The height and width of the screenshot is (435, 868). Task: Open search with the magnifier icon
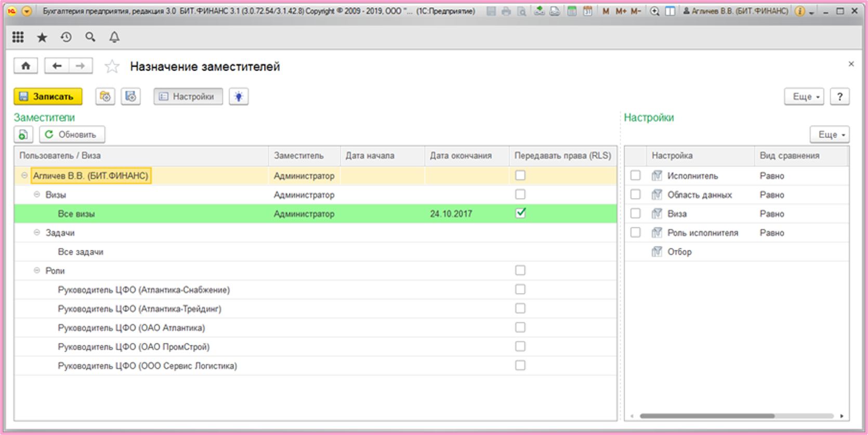(x=90, y=37)
